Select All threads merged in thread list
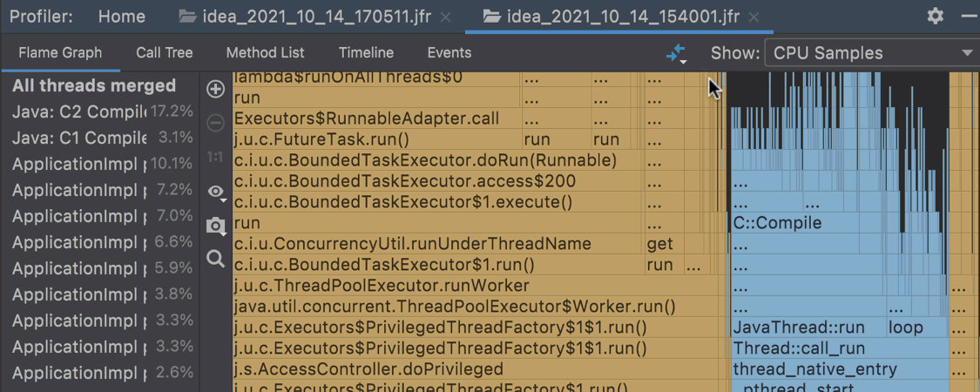Image resolution: width=980 pixels, height=392 pixels. point(94,85)
